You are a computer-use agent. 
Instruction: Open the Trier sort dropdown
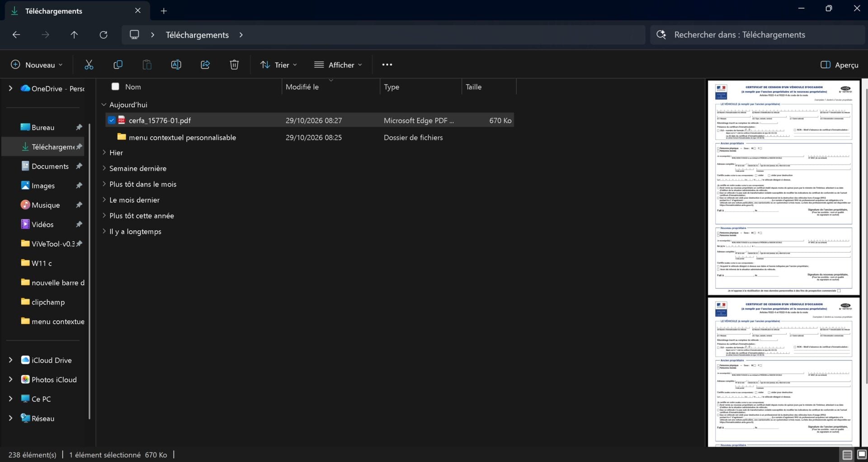[x=278, y=65]
